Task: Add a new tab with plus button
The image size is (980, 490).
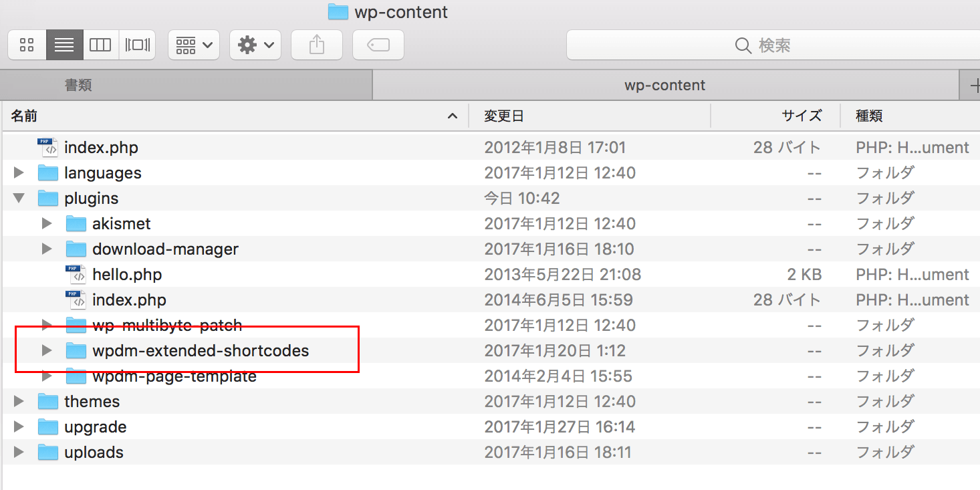Action: 973,86
